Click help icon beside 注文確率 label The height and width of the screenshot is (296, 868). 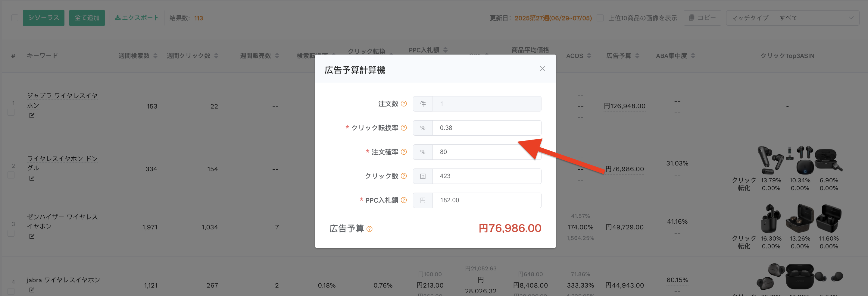point(404,152)
